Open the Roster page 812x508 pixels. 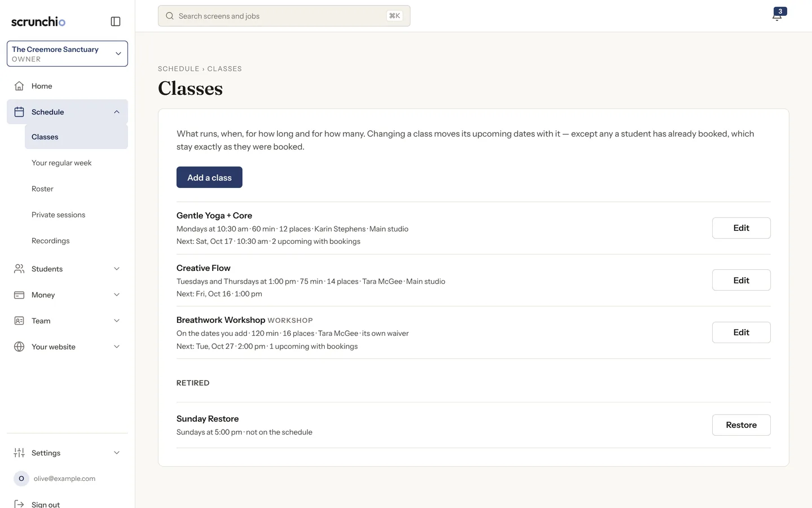76,189
